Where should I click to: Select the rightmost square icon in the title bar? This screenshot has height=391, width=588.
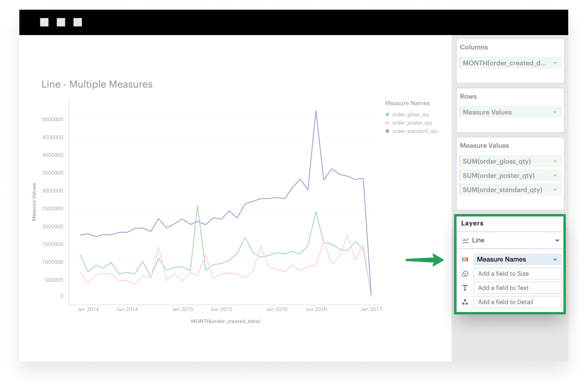[77, 22]
